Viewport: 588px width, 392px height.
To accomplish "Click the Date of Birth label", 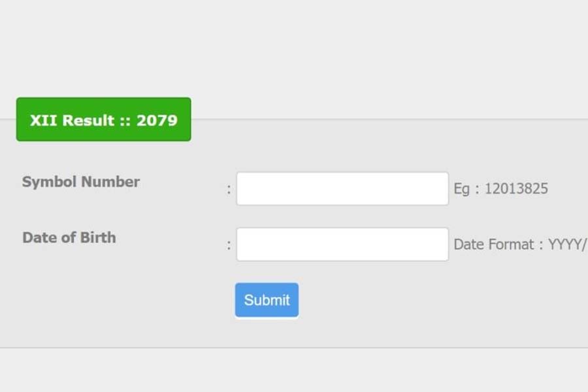I will 69,237.
